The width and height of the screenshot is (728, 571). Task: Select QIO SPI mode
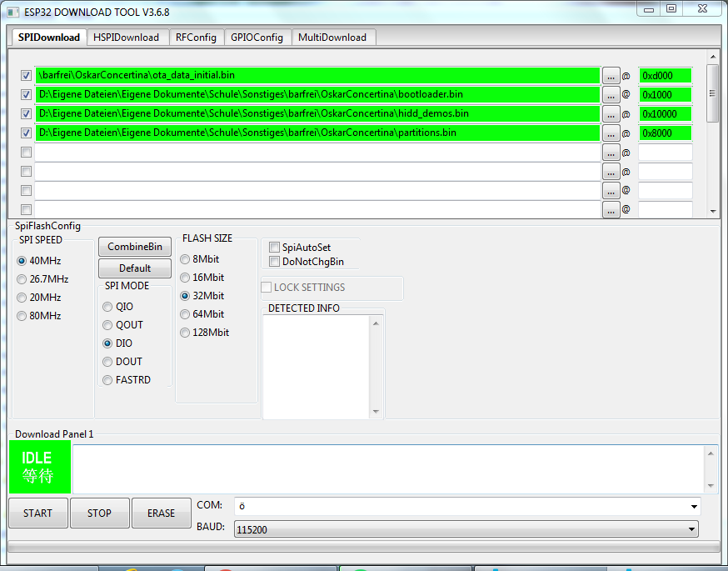(x=107, y=307)
